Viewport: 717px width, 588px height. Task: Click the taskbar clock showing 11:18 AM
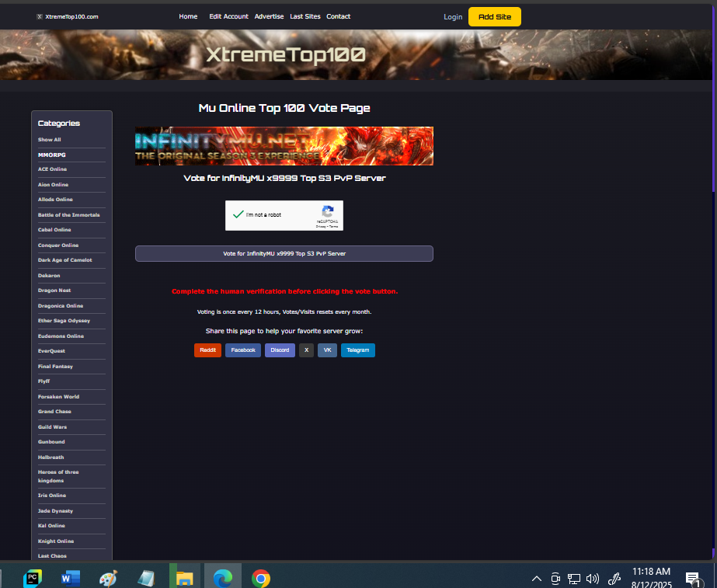651,578
